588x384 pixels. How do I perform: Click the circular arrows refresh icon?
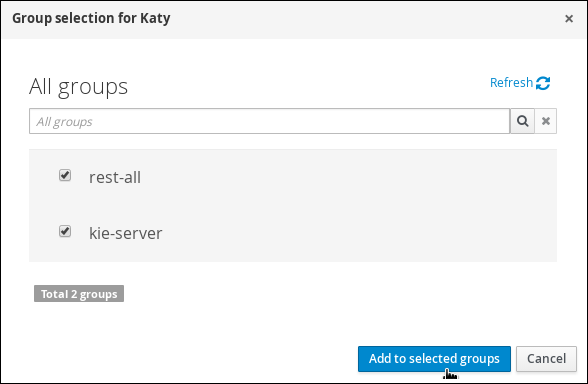[x=543, y=83]
